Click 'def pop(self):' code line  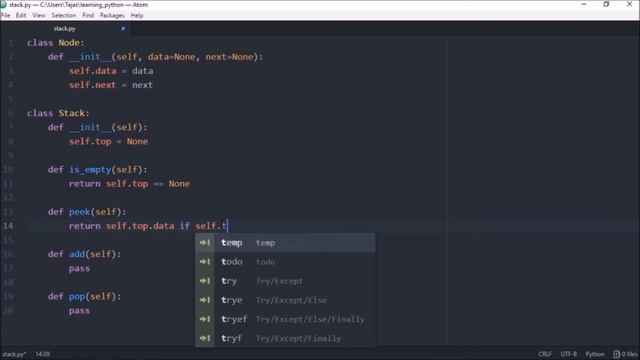point(84,296)
